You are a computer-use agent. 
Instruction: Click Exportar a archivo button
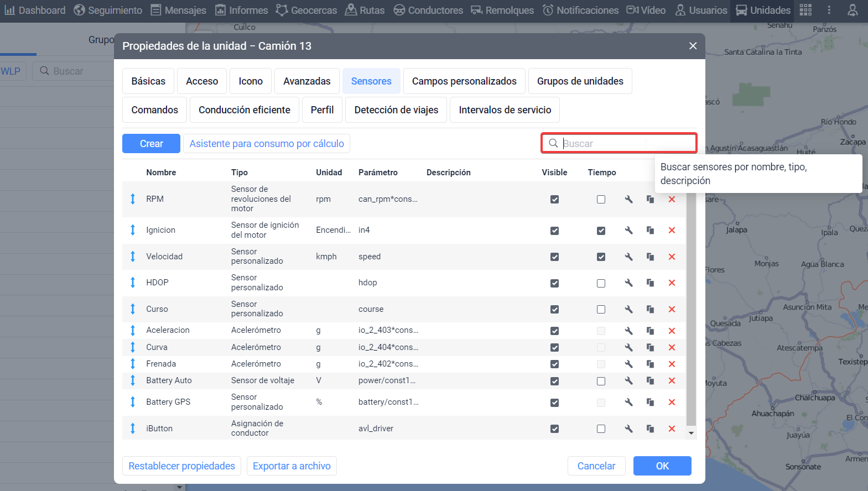[292, 466]
